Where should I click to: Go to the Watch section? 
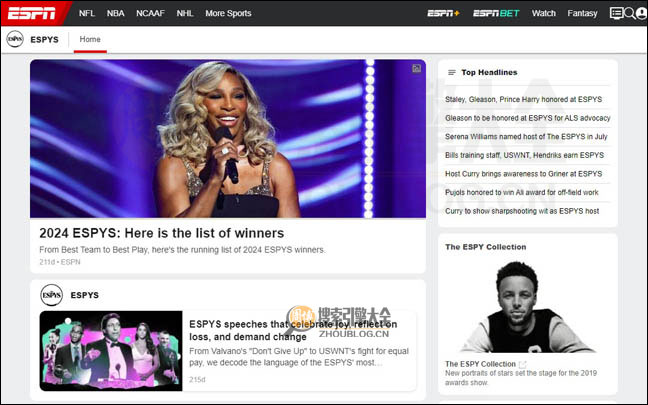543,13
